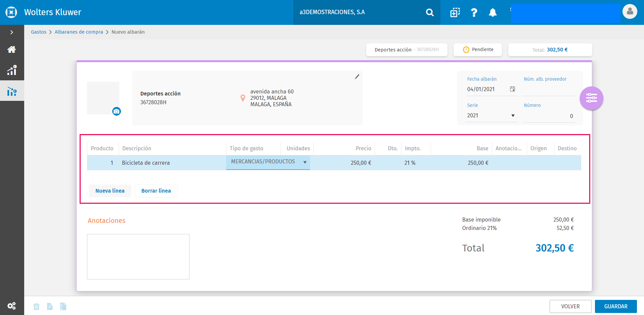
Task: Click the document convert icon in footer
Action: (63, 306)
